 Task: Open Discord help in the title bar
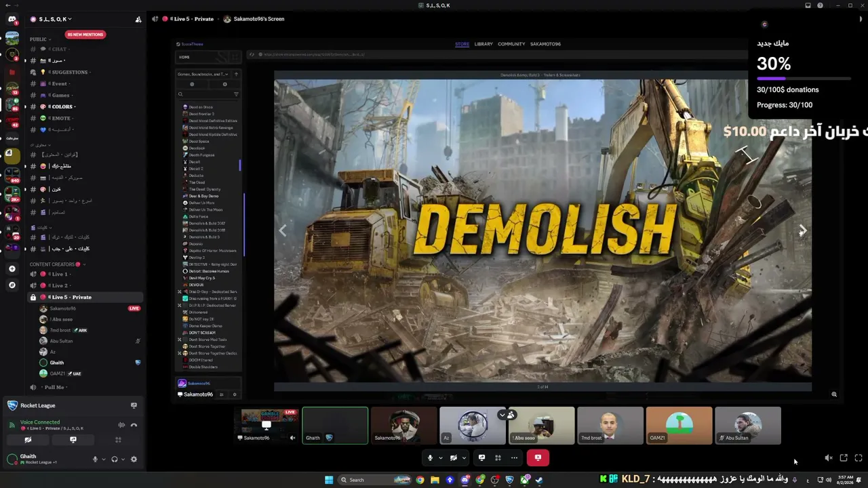(820, 5)
